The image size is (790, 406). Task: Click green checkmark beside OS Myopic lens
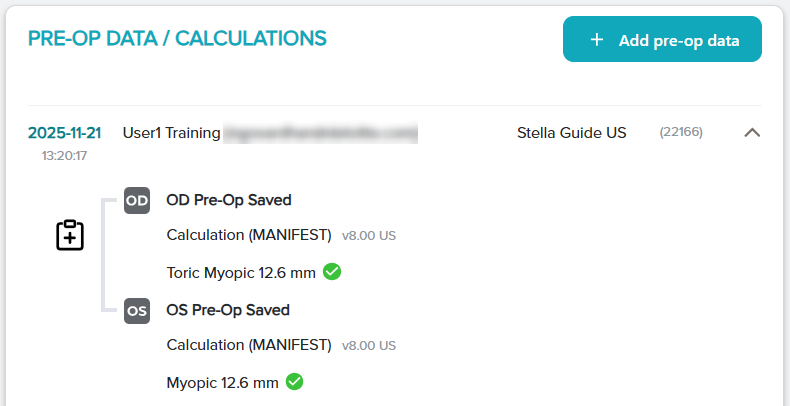click(294, 381)
